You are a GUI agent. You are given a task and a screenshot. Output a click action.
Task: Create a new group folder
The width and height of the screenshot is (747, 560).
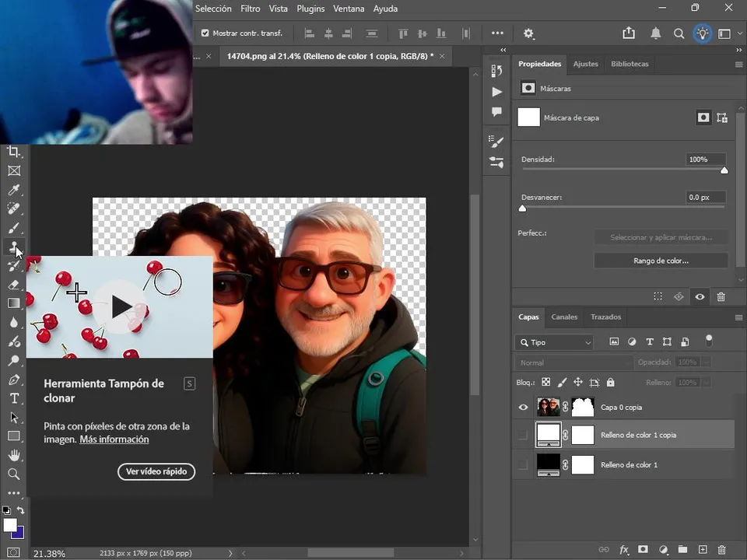click(682, 550)
